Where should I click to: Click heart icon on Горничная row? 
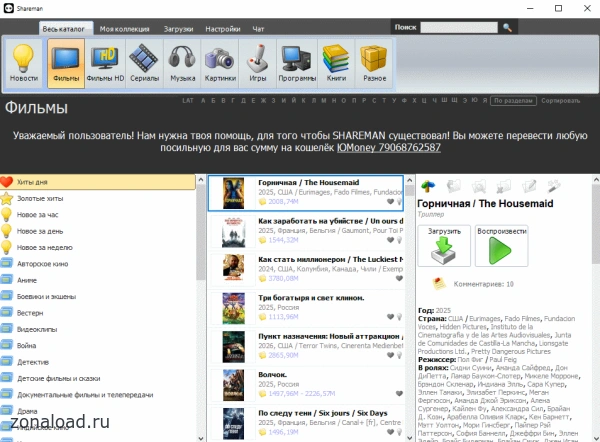[x=390, y=201]
